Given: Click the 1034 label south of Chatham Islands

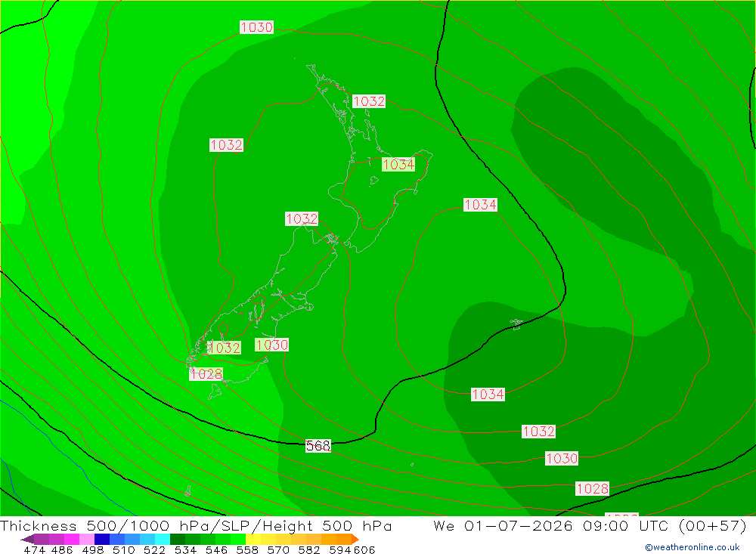Looking at the screenshot, I should coord(488,395).
